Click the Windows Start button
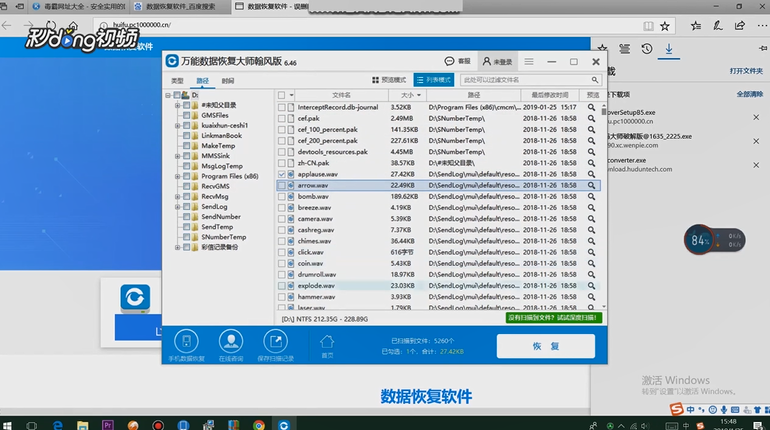Screen dimensions: 770x430 [x=7, y=425]
